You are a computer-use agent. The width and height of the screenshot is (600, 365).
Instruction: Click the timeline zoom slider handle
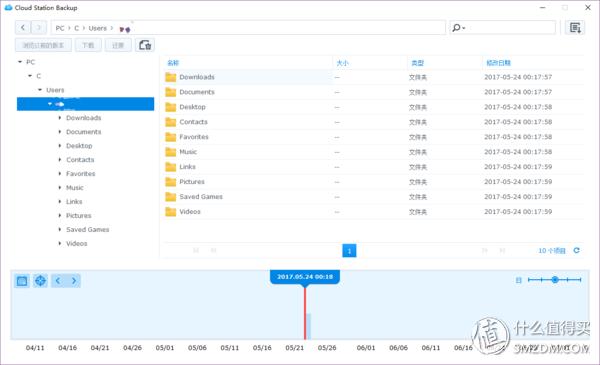click(x=555, y=280)
